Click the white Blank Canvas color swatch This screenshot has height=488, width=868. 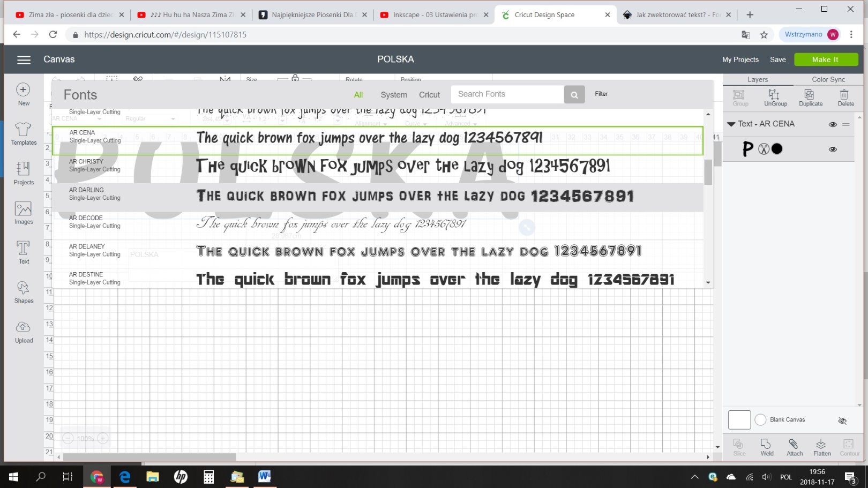tap(739, 419)
